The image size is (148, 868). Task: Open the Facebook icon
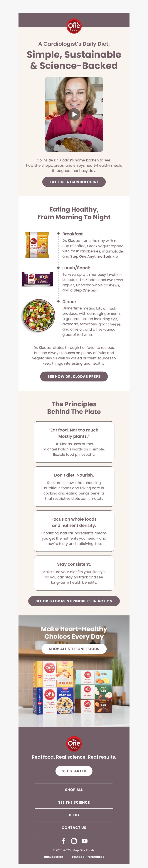[63, 841]
